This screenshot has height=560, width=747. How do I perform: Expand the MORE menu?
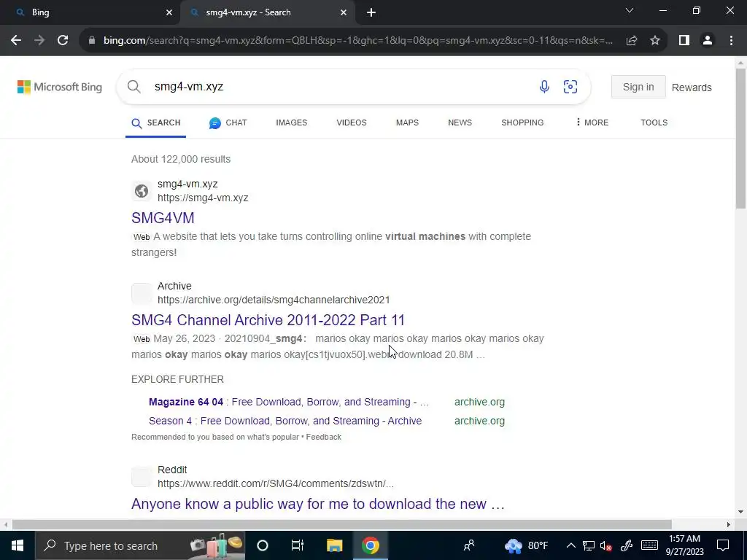592,122
